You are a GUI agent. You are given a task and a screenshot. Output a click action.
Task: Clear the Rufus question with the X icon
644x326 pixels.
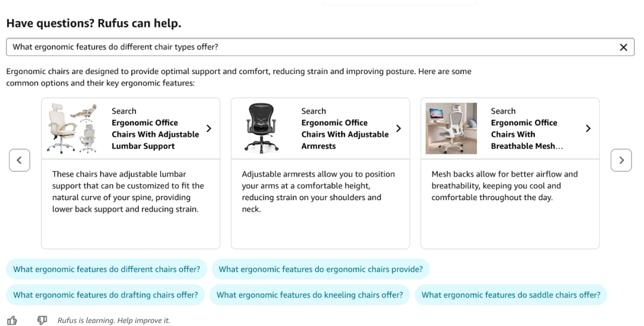(623, 47)
